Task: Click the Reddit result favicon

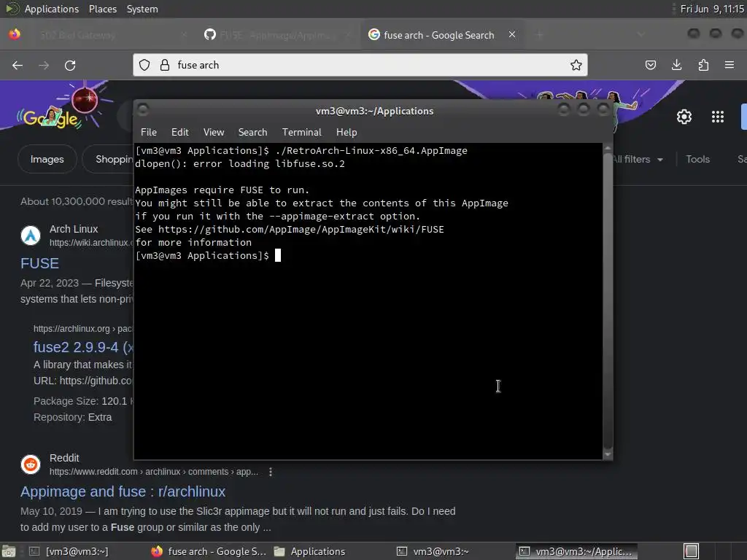Action: click(31, 464)
